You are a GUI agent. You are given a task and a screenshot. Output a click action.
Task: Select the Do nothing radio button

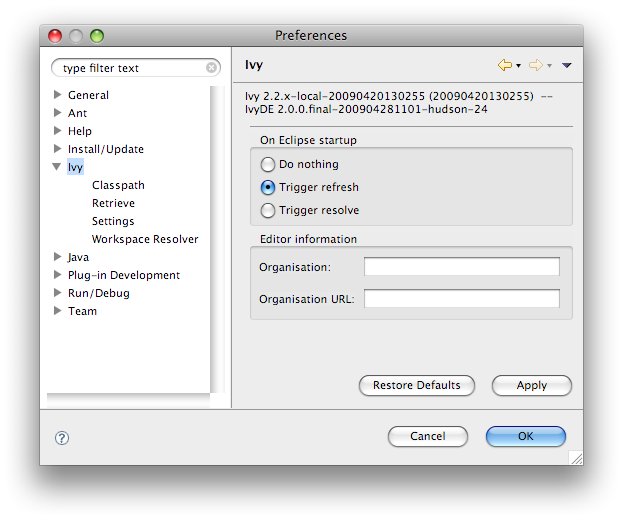pyautogui.click(x=268, y=164)
